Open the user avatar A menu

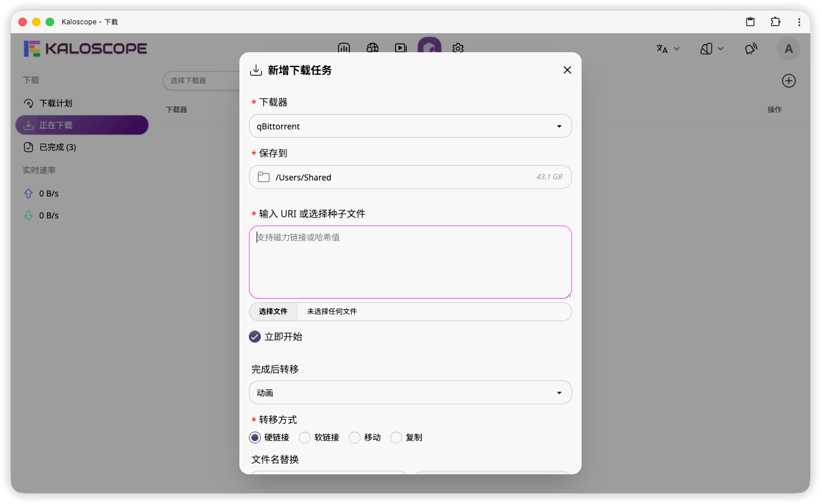[789, 49]
